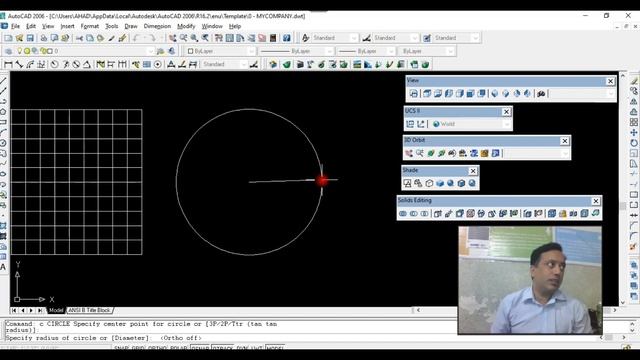This screenshot has height=360, width=640.
Task: Select the Linear dimension tool
Action: coord(8,64)
